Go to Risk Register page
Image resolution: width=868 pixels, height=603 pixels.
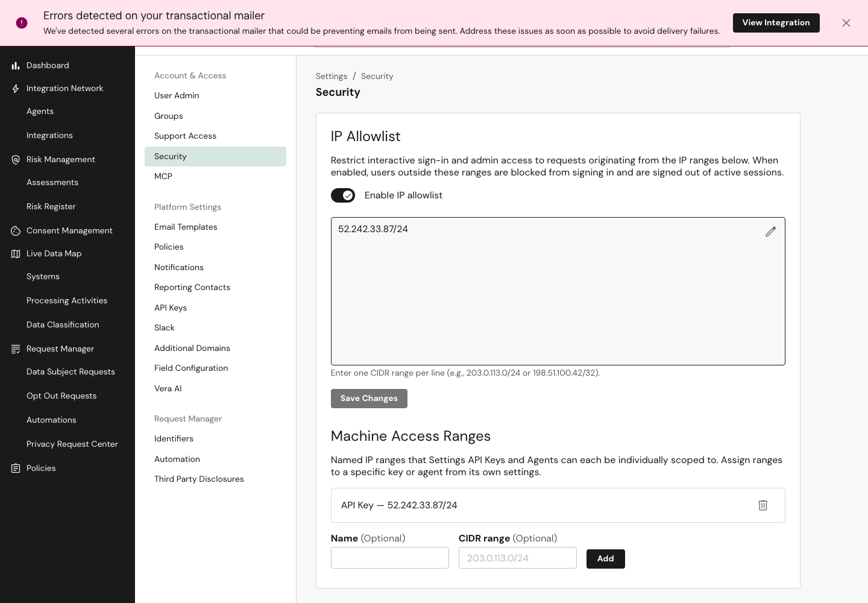(x=51, y=207)
